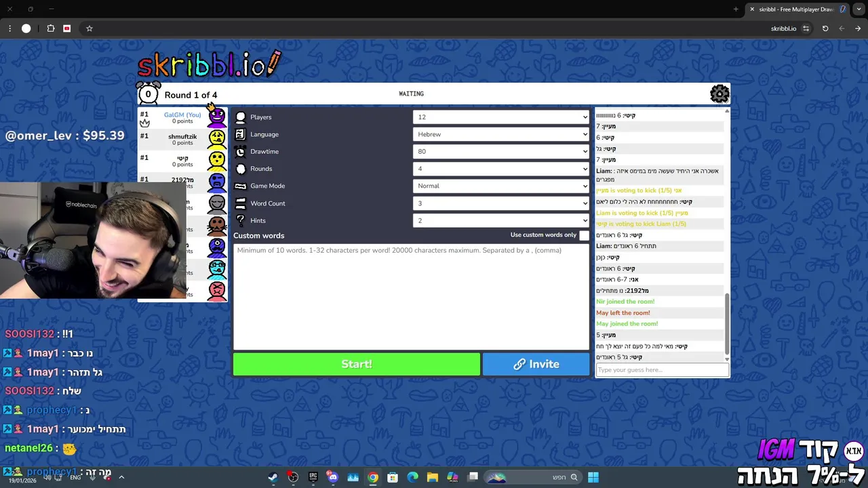This screenshot has height=488, width=868.
Task: Click the Custom words text area
Action: tap(412, 296)
